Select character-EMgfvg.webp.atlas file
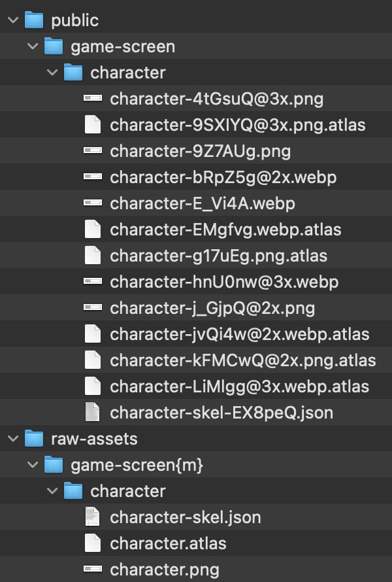Viewport: 392px width, 582px height. [225, 230]
